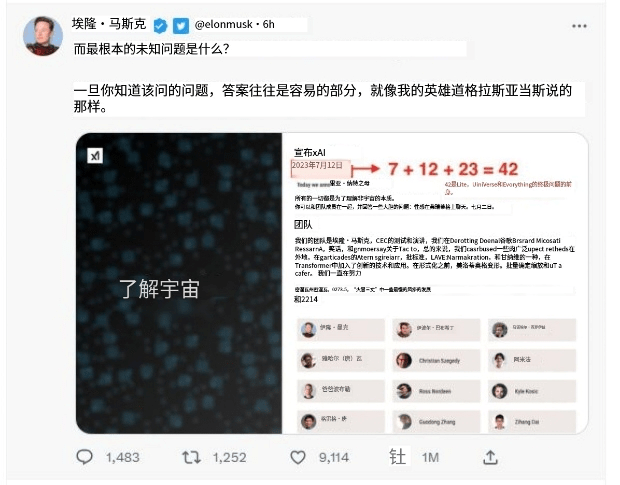The width and height of the screenshot is (620, 485).
Task: Click the 埃隆·马斯克 display name
Action: click(109, 24)
